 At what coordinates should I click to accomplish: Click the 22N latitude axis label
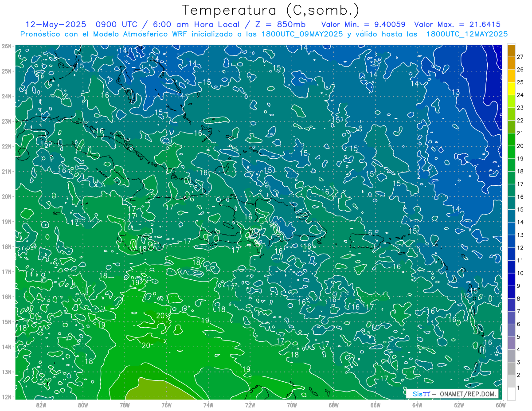[x=6, y=146]
